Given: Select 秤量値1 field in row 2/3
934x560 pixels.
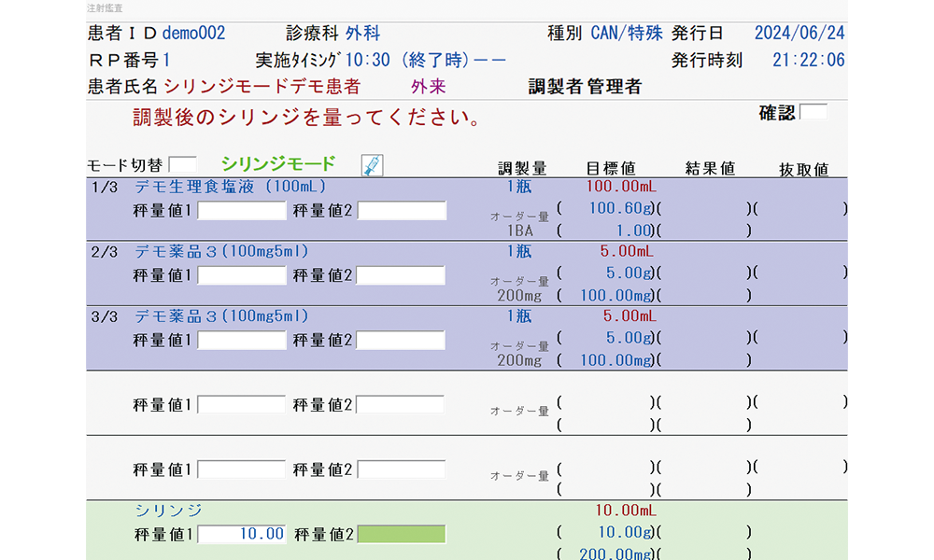Looking at the screenshot, I should pyautogui.click(x=242, y=275).
